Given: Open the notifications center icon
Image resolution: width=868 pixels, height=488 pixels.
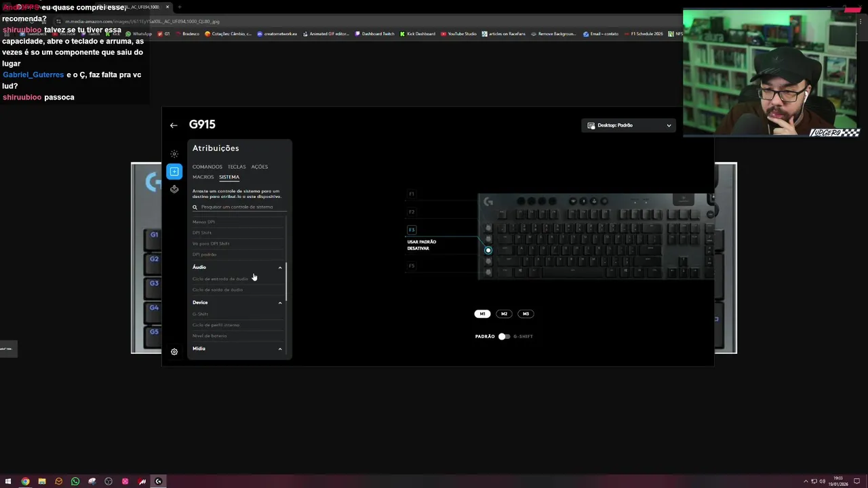Looking at the screenshot, I should pos(857,481).
